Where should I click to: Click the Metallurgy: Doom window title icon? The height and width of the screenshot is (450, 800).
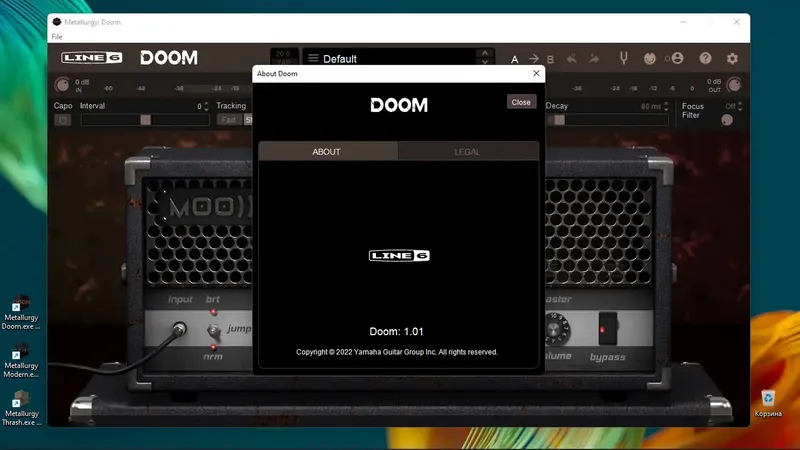[57, 22]
